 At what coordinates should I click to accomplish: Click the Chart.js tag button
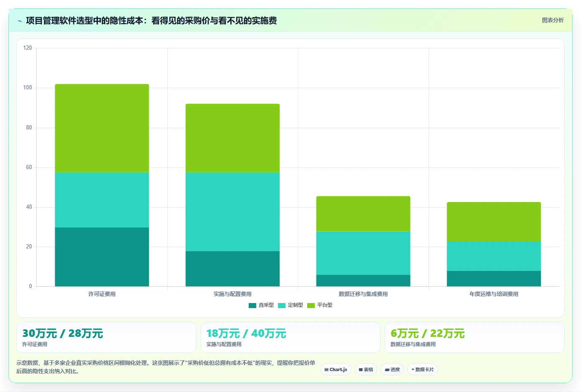336,369
